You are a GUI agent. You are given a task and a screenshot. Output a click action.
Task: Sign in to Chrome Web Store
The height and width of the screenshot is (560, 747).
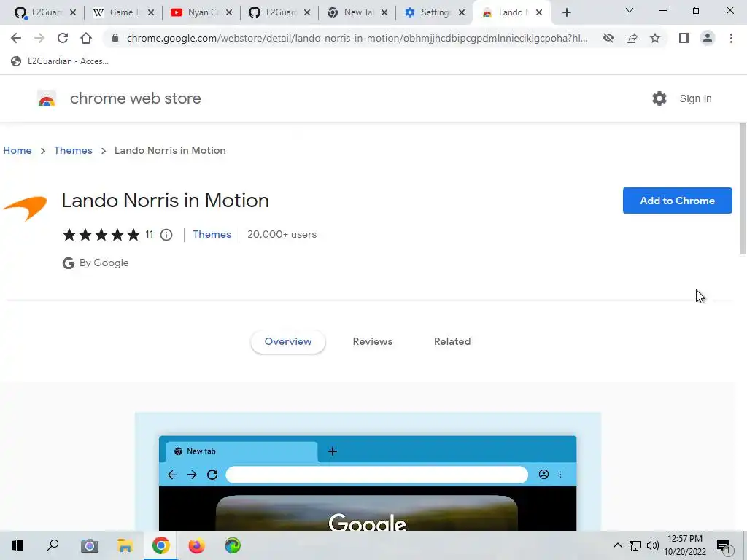point(695,98)
